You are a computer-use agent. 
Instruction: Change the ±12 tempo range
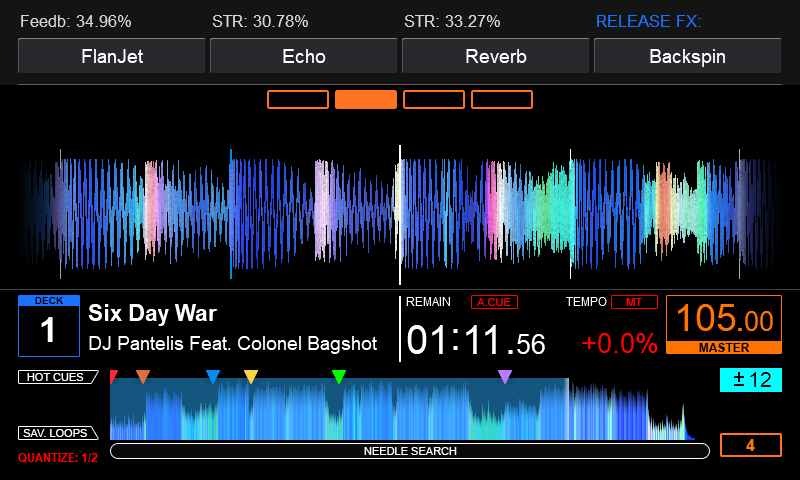[751, 380]
